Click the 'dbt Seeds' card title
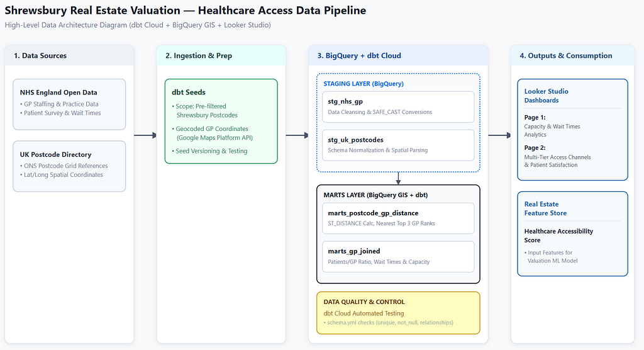This screenshot has width=644, height=350. tap(189, 92)
